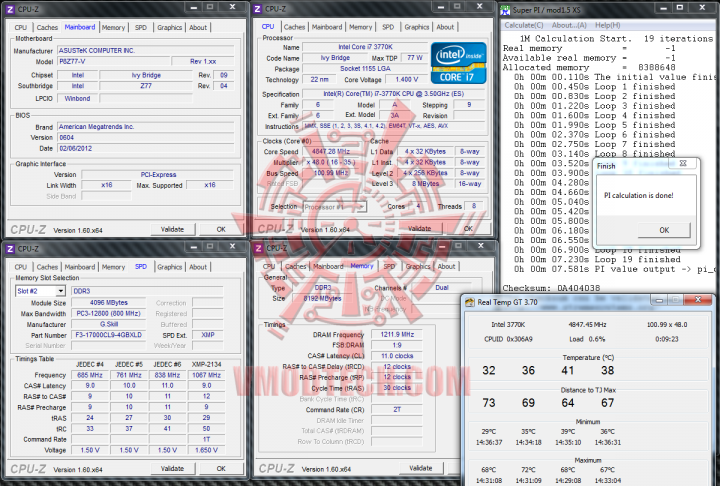Click the 'American Megatrends Inc.' BIOS brand field
This screenshot has height=486, width=720.
[146, 126]
